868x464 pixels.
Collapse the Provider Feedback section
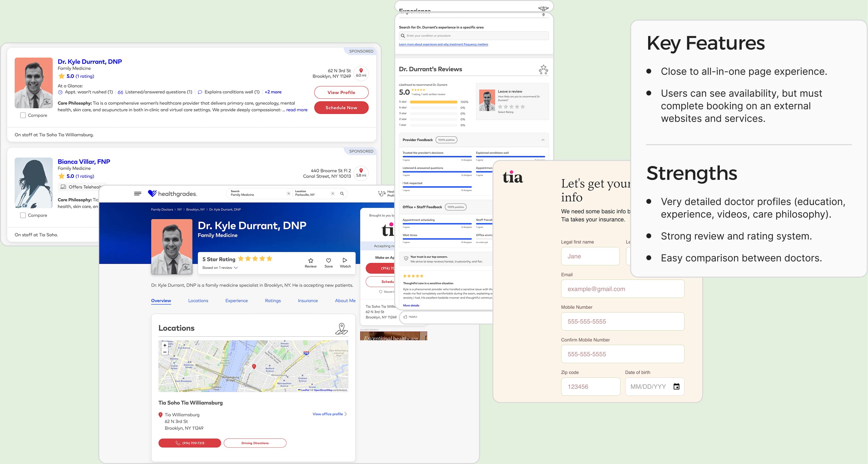tap(542, 140)
